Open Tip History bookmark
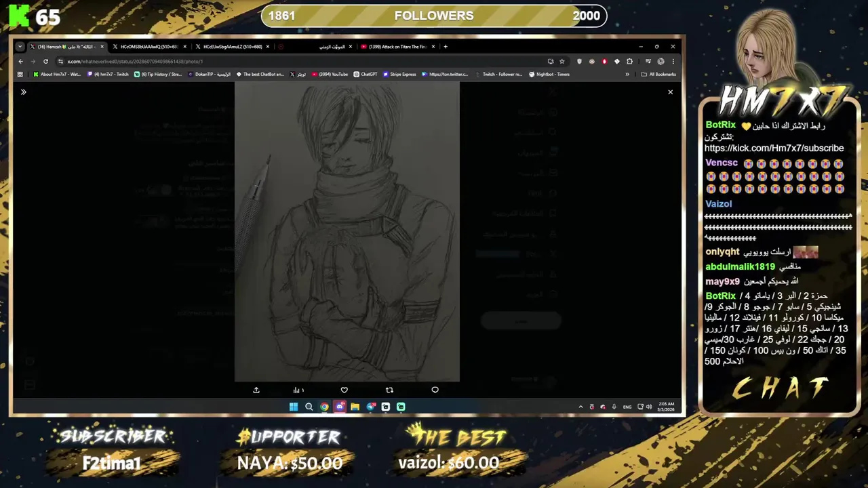868x488 pixels. 158,75
